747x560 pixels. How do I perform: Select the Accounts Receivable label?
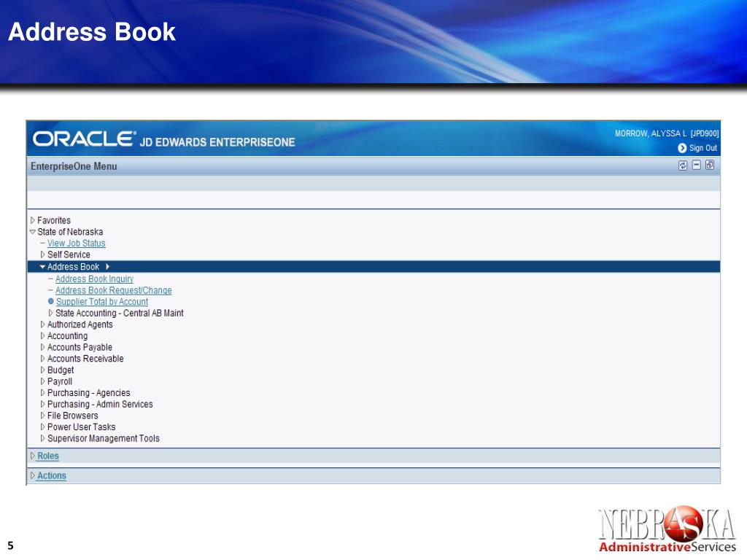click(x=85, y=359)
